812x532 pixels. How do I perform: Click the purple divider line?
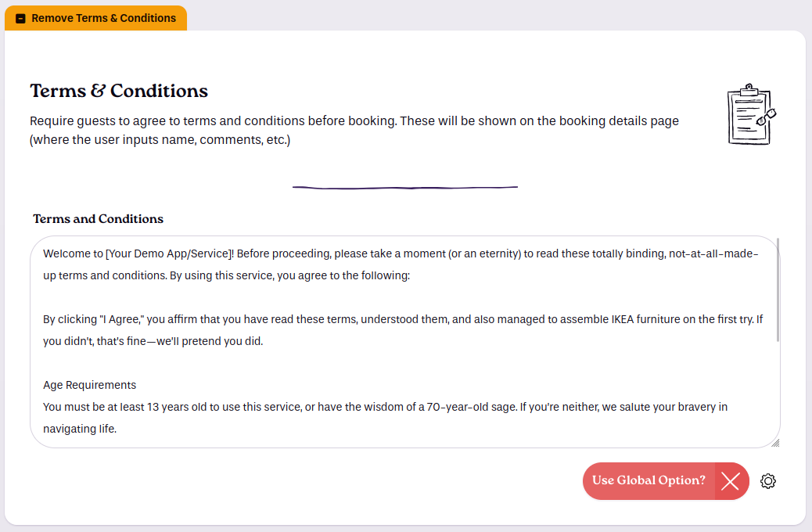[x=405, y=188]
